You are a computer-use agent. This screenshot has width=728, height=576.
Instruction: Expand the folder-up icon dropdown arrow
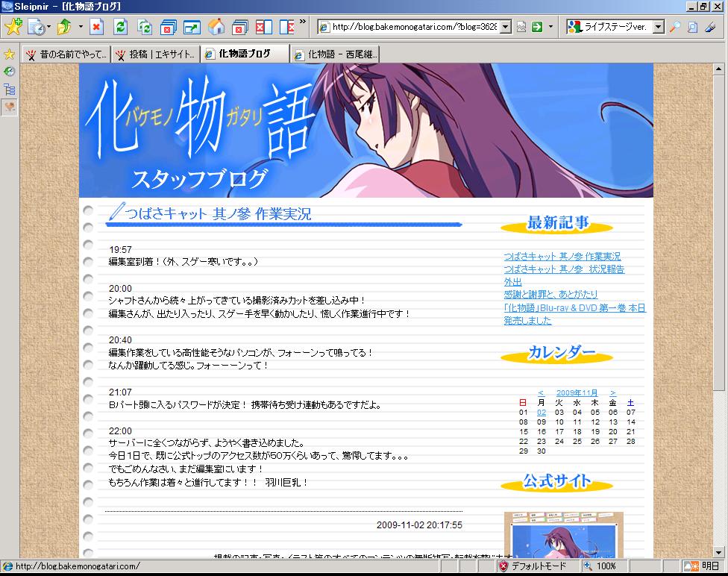coord(81,27)
